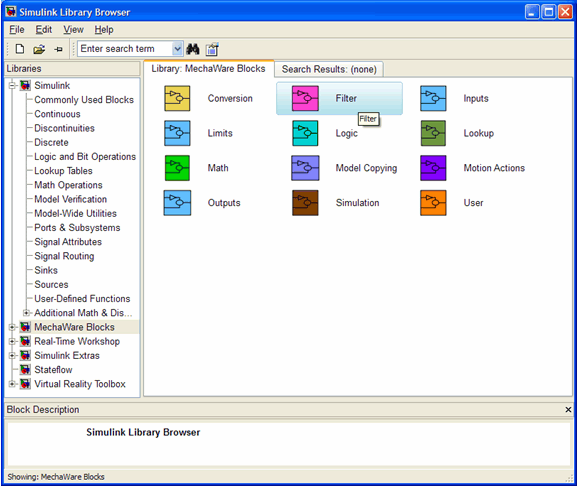The height and width of the screenshot is (487, 578).
Task: Click 'Showing: MechaWare Blocks' status text
Action: coord(56,477)
